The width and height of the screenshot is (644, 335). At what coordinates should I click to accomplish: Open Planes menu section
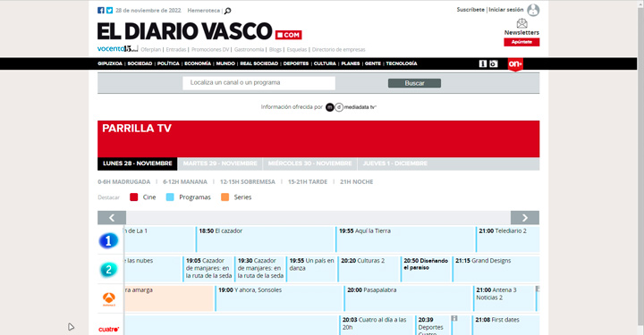pos(351,63)
